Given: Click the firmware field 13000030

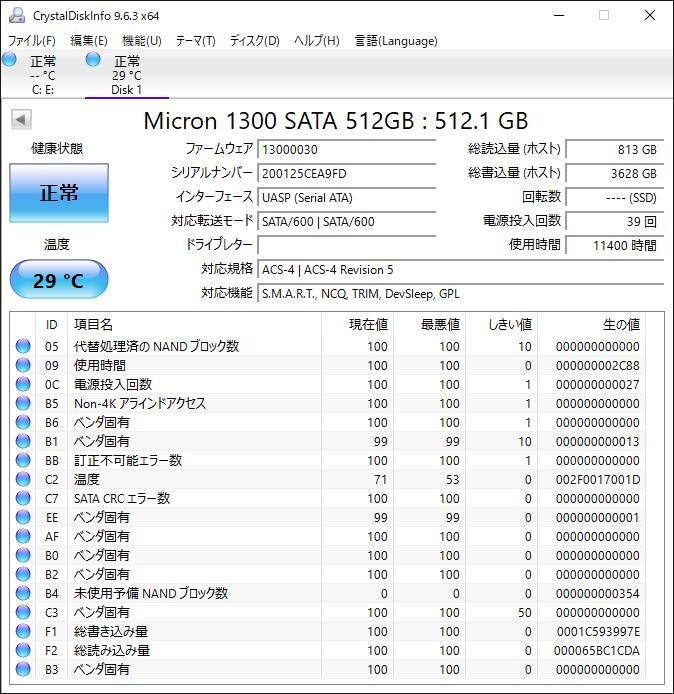Looking at the screenshot, I should pyautogui.click(x=347, y=150).
